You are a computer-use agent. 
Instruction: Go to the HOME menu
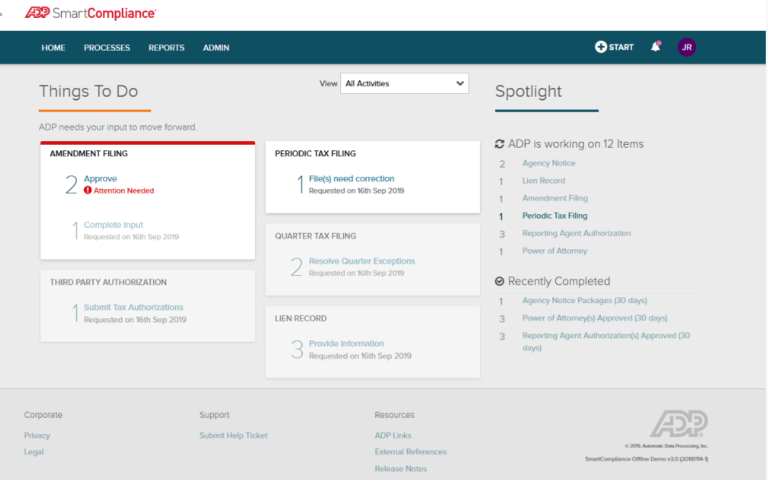pos(53,48)
